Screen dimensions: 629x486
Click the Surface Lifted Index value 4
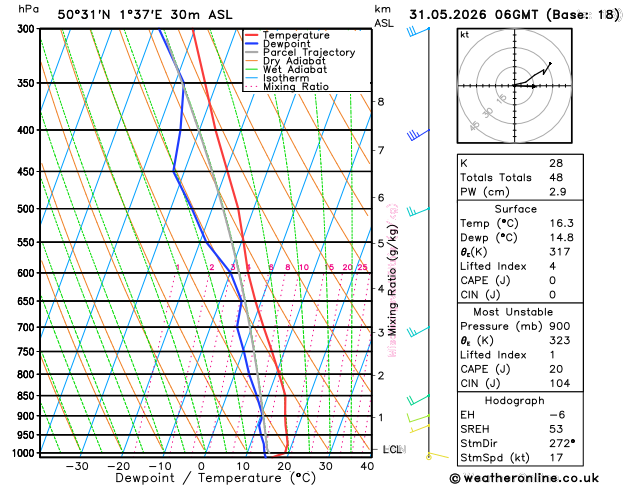[x=552, y=266]
